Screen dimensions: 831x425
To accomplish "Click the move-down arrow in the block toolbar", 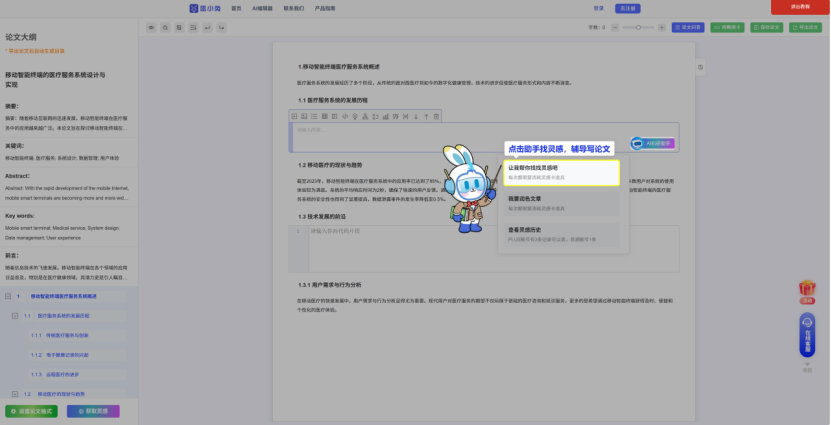I will point(416,116).
